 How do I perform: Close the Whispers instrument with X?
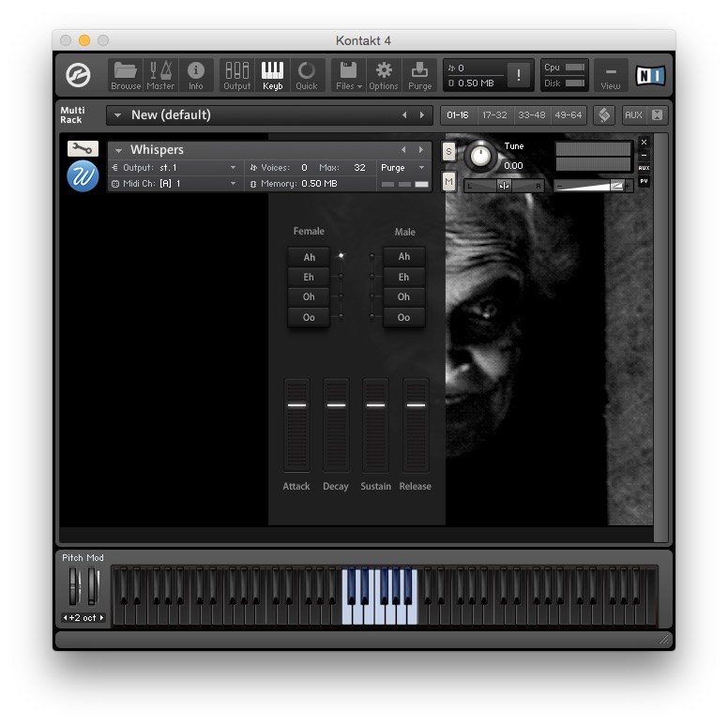pyautogui.click(x=644, y=142)
